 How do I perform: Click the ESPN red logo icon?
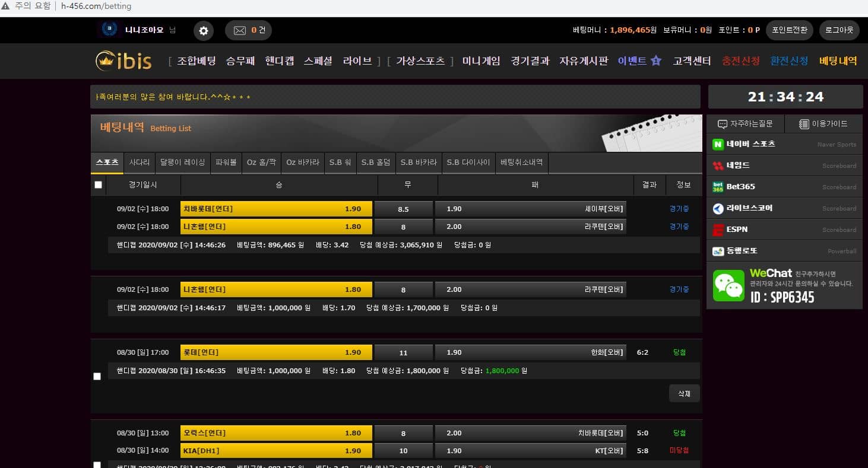tap(718, 230)
